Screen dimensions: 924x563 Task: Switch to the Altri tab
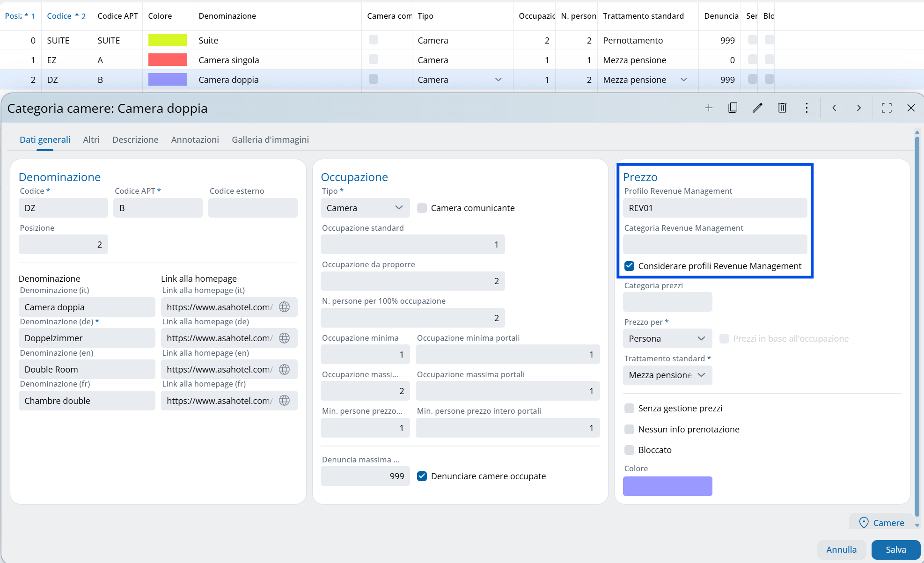[91, 139]
